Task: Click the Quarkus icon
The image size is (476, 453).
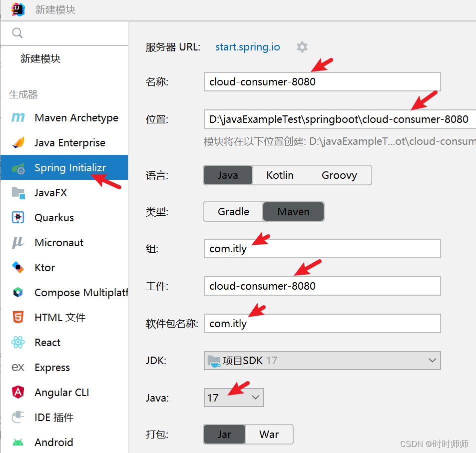Action: (x=18, y=217)
